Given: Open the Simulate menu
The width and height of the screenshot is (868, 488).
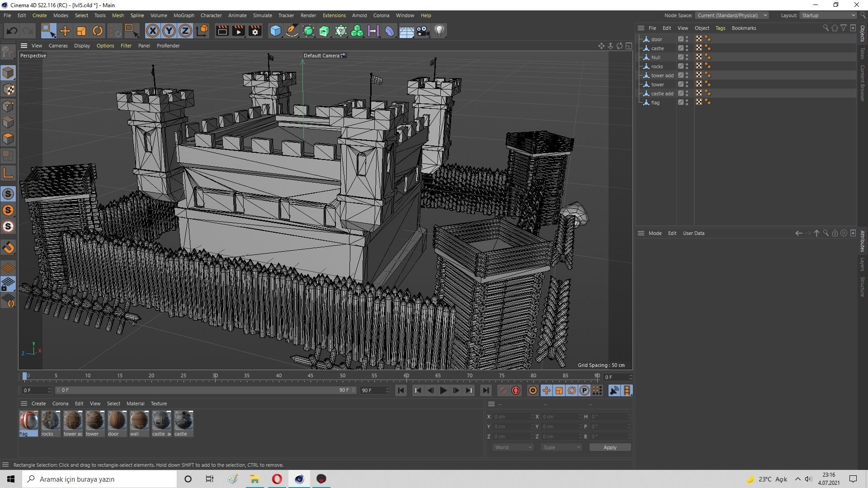Looking at the screenshot, I should [x=262, y=15].
